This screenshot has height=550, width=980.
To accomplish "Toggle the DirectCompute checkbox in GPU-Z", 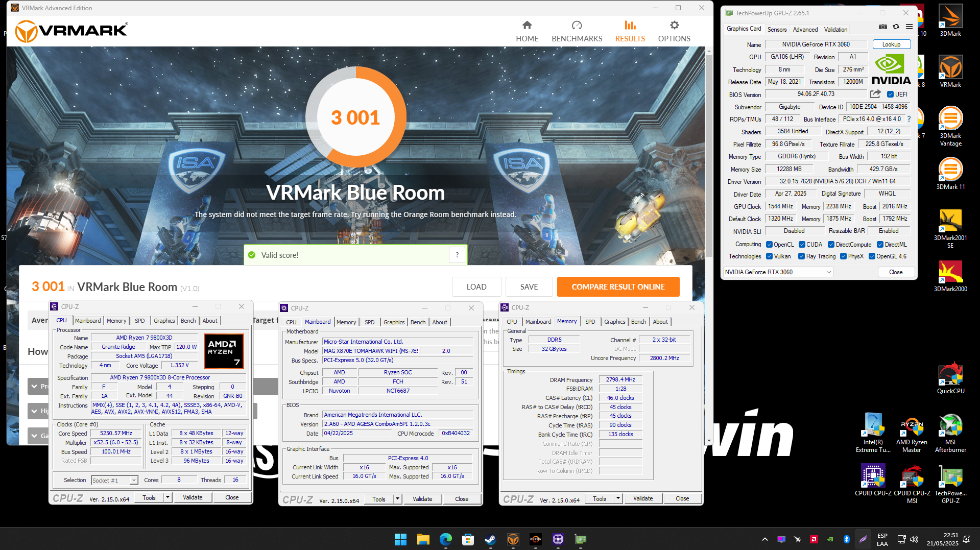I will pos(831,244).
